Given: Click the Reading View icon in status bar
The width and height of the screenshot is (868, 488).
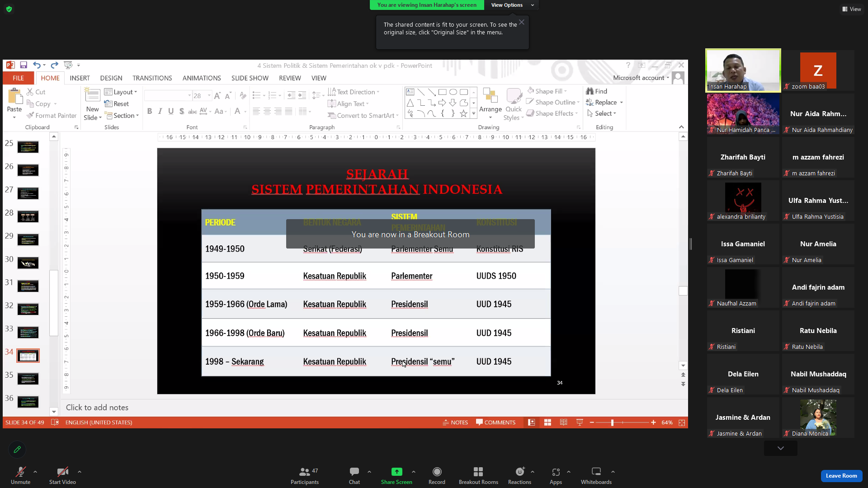Looking at the screenshot, I should [x=563, y=422].
